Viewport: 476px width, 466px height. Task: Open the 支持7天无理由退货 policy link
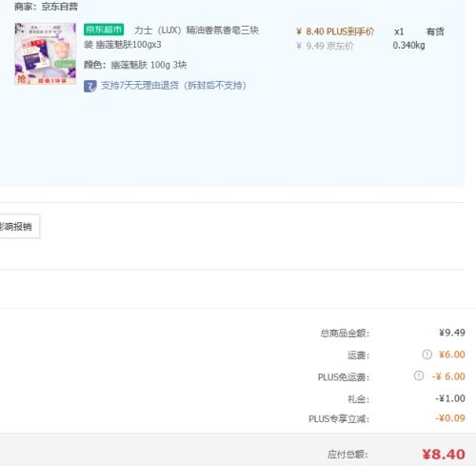[173, 86]
